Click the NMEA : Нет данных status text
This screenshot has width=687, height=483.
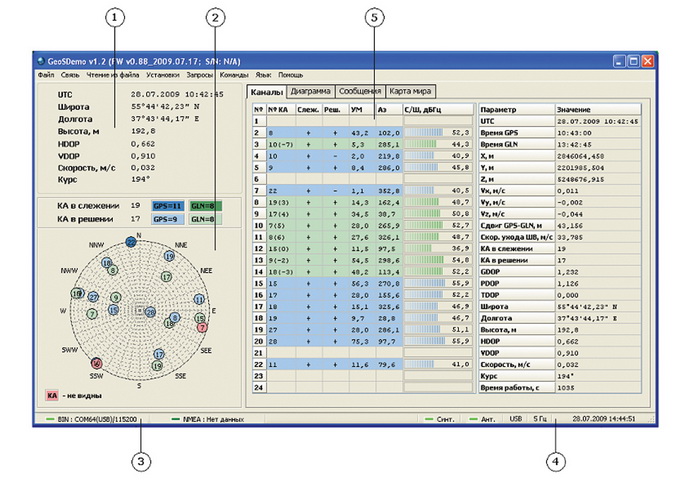click(213, 419)
